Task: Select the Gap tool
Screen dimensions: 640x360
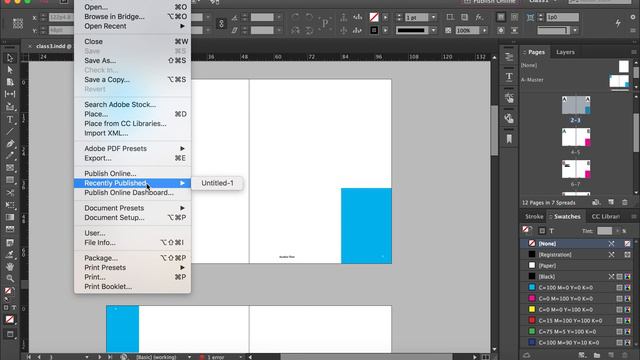Action: point(10,94)
